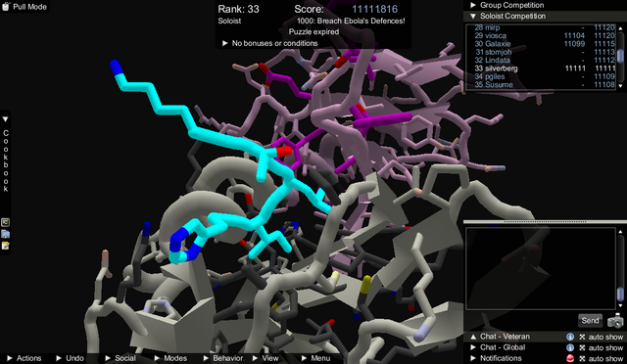Toggle auto show for Chat - Global
The width and height of the screenshot is (627, 364).
click(601, 347)
